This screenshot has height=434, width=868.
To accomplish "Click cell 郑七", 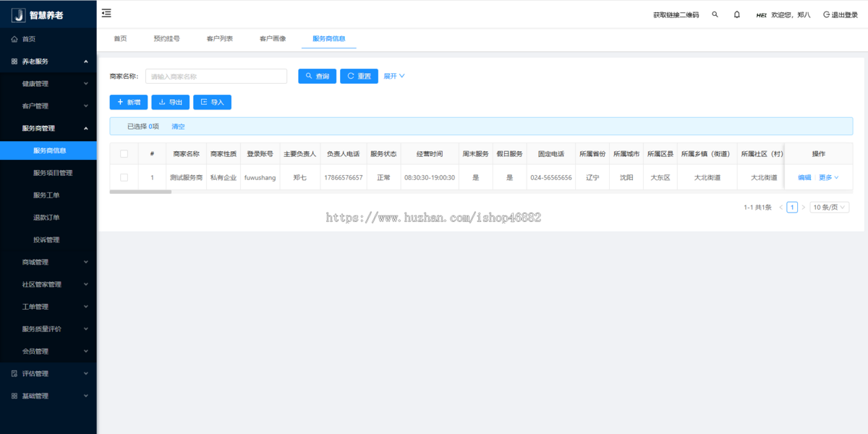I will point(299,177).
